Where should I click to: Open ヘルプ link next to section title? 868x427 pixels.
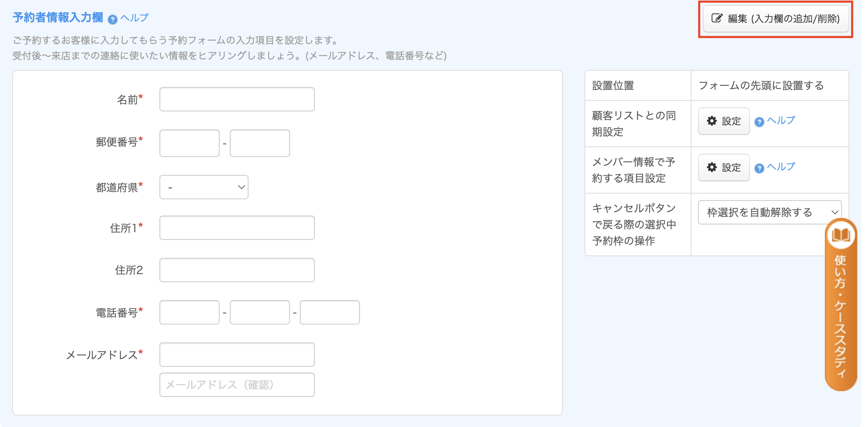pos(135,18)
